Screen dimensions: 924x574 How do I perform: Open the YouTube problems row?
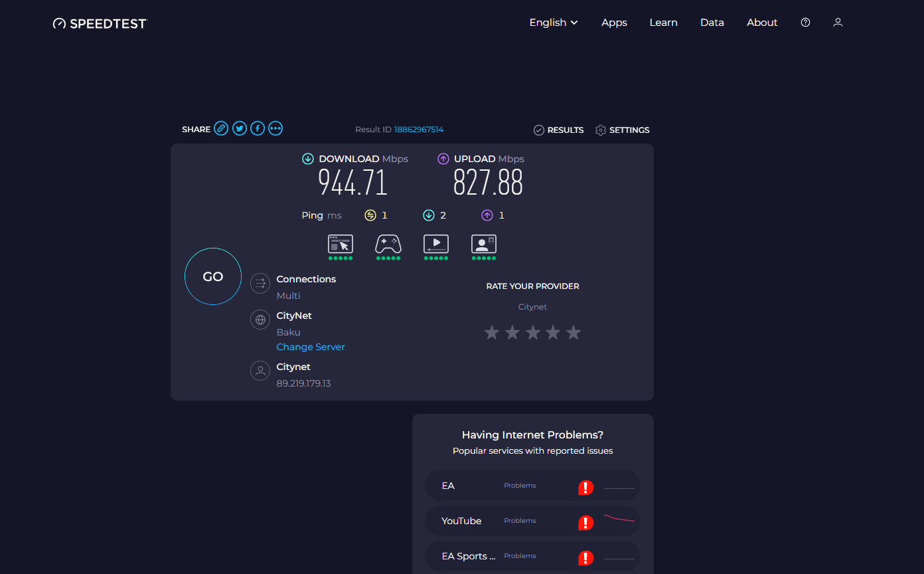[x=532, y=521]
